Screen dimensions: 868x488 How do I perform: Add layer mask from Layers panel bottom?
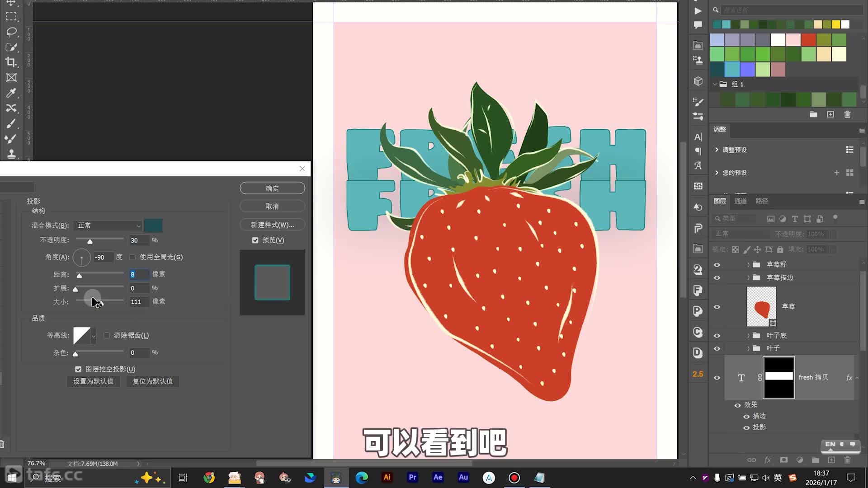(784, 460)
